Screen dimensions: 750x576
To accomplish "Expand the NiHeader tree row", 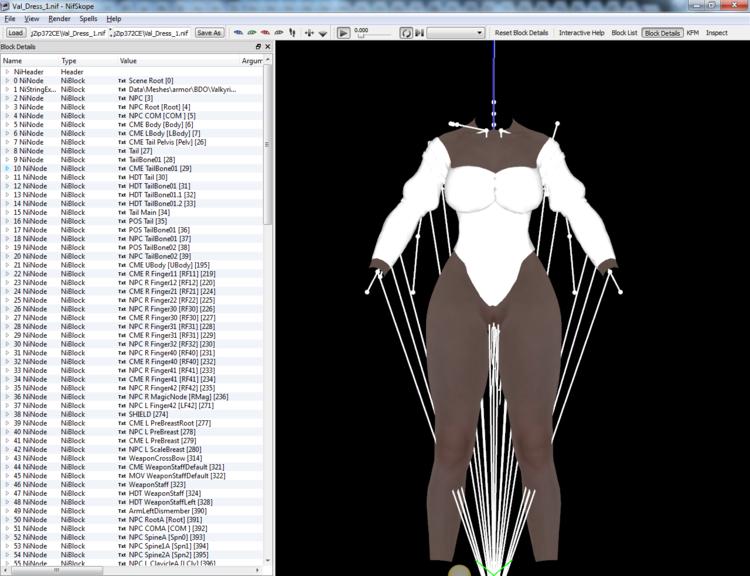I will (x=7, y=72).
